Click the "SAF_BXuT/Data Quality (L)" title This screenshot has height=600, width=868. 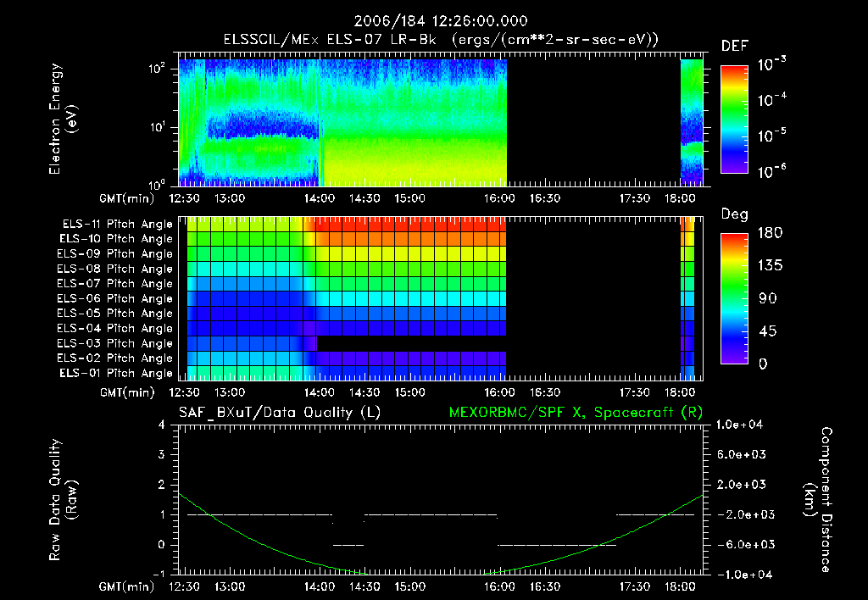[280, 413]
